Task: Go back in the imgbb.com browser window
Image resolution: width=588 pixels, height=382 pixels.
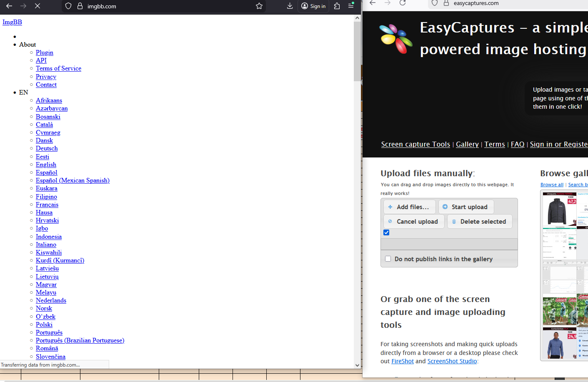Action: tap(9, 6)
